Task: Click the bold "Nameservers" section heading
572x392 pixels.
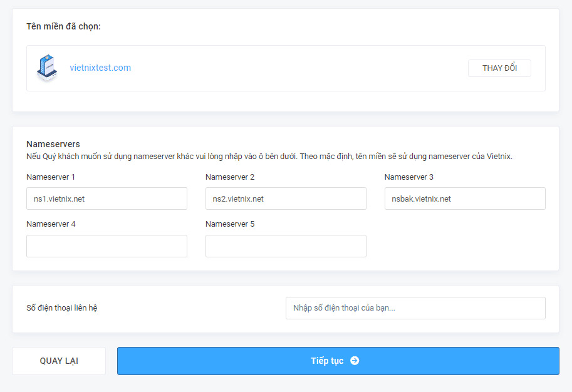Action: click(x=53, y=144)
